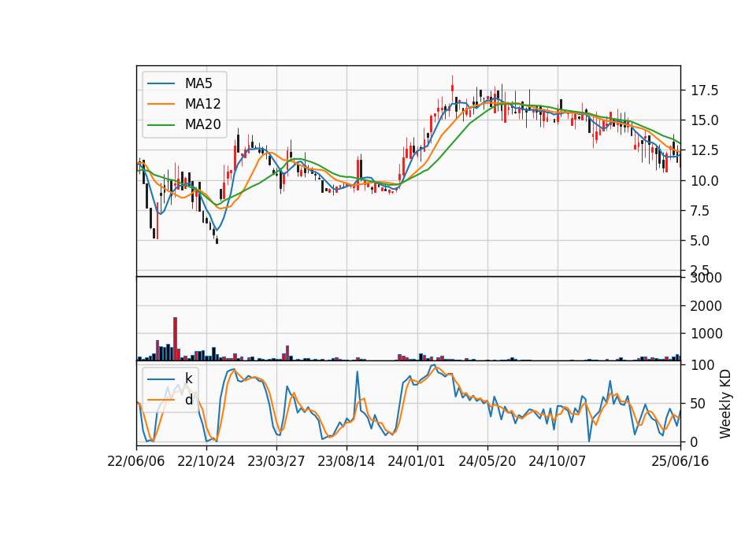
Task: Click the blue MA5 legend line sample
Action: pyautogui.click(x=161, y=83)
